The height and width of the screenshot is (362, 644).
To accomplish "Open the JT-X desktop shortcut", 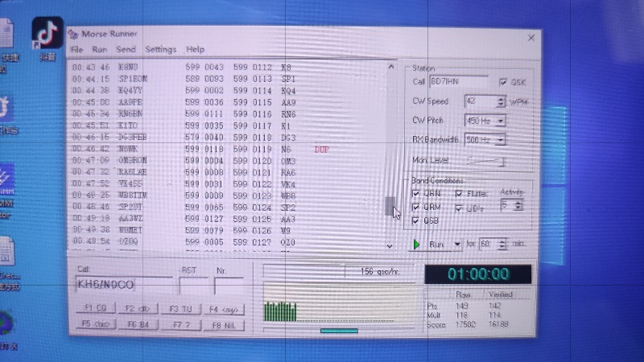I will pyautogui.click(x=6, y=331).
